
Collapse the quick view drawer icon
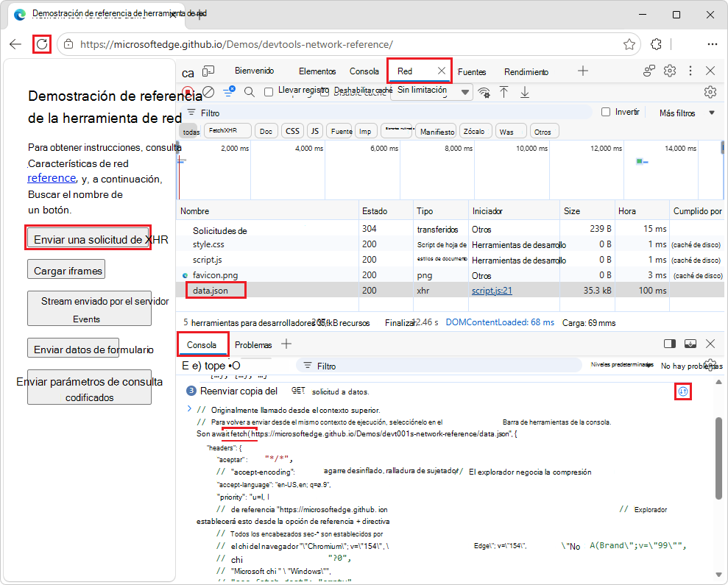pyautogui.click(x=690, y=344)
